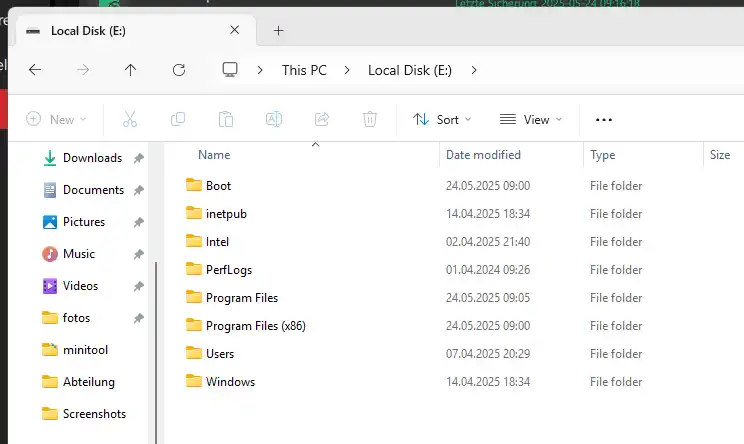Click the pin icon next to Downloads
The height and width of the screenshot is (444, 744).
pyautogui.click(x=139, y=158)
